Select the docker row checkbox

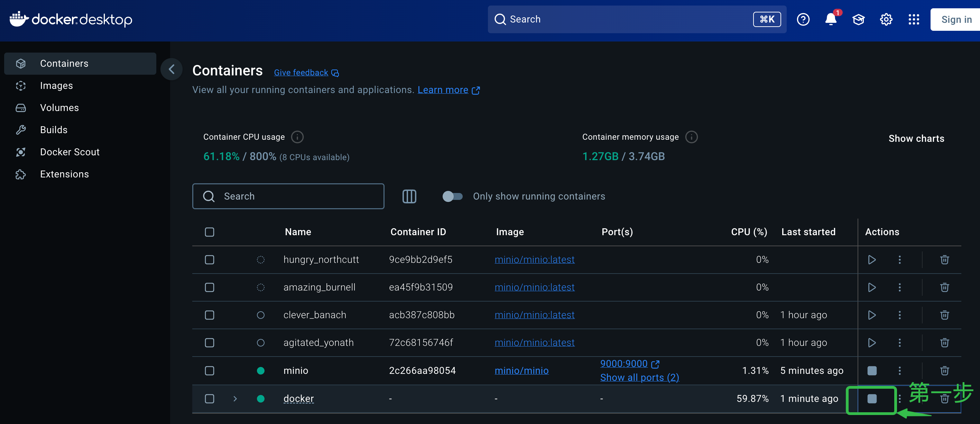(x=209, y=399)
